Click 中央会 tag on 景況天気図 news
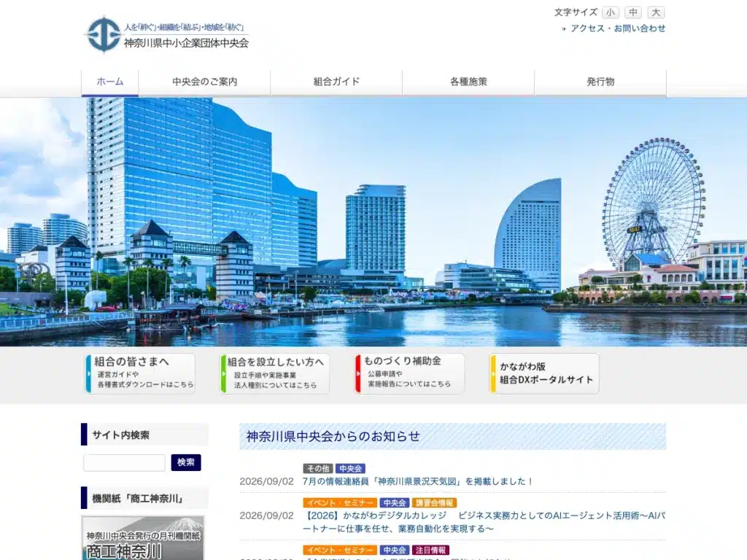Viewport: 747px width, 560px height. pyautogui.click(x=351, y=469)
